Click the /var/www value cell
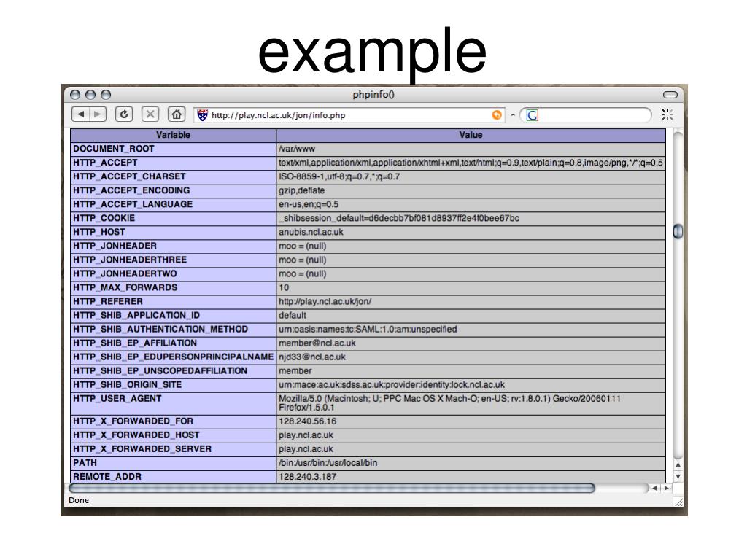The image size is (747, 560). pyautogui.click(x=471, y=149)
